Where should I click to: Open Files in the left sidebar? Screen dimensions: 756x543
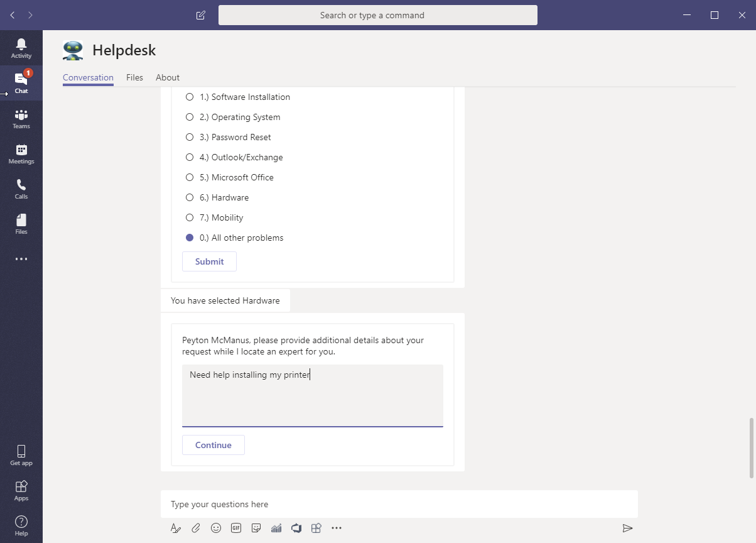tap(21, 224)
